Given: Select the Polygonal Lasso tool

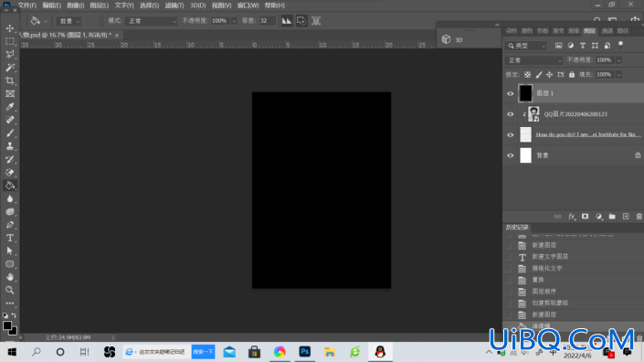Looking at the screenshot, I should point(10,55).
